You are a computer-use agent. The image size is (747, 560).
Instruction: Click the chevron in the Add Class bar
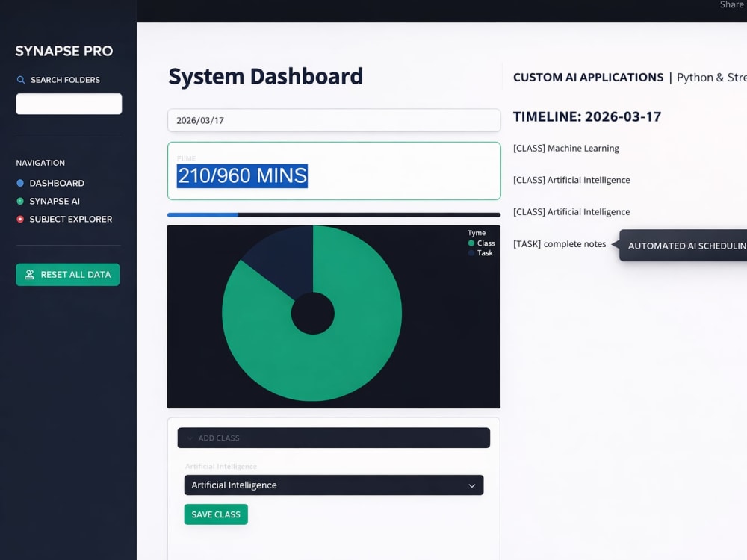pyautogui.click(x=190, y=438)
